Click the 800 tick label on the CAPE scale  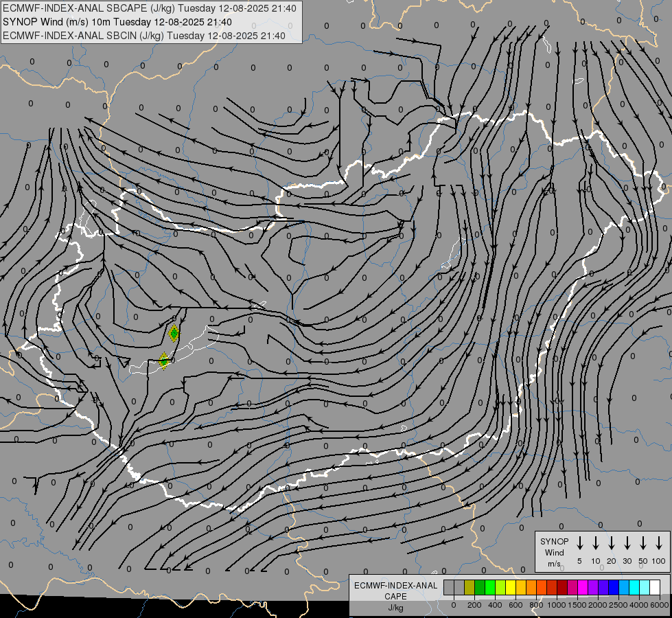(x=536, y=605)
